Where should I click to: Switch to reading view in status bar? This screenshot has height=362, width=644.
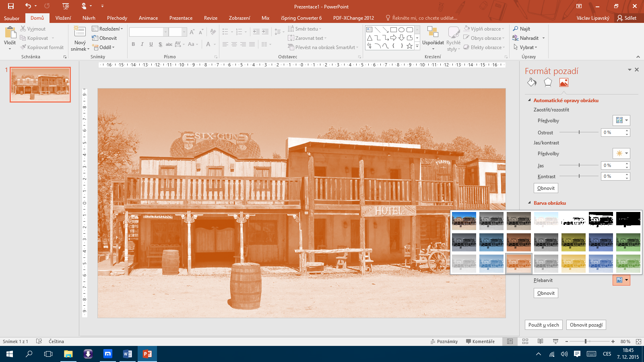[x=541, y=341]
